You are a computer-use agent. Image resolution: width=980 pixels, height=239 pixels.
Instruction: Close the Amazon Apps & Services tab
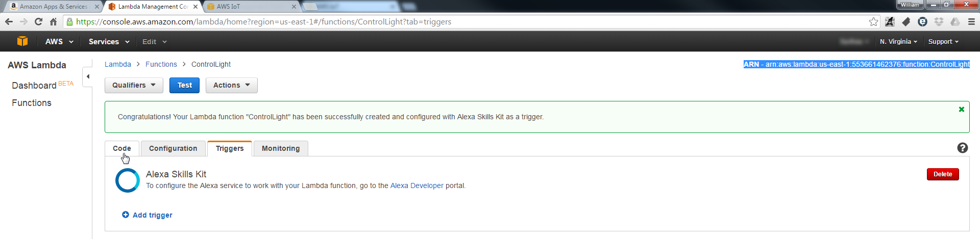pos(97,7)
